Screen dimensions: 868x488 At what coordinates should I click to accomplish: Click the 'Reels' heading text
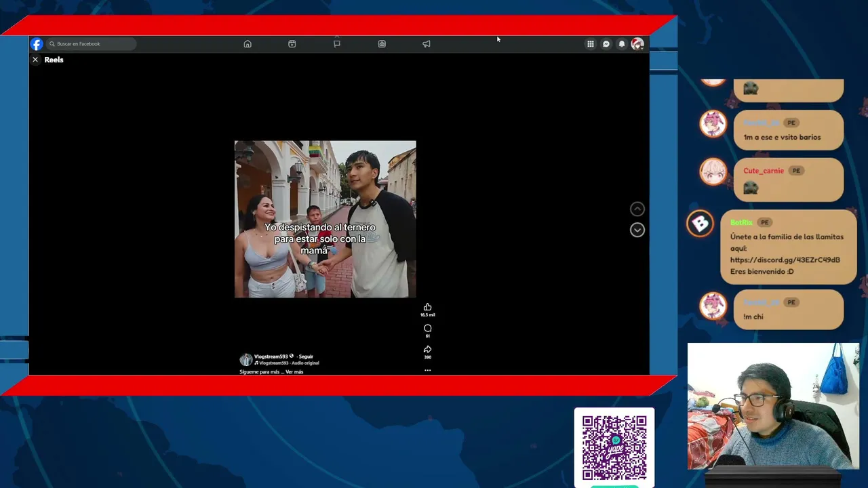click(x=54, y=60)
